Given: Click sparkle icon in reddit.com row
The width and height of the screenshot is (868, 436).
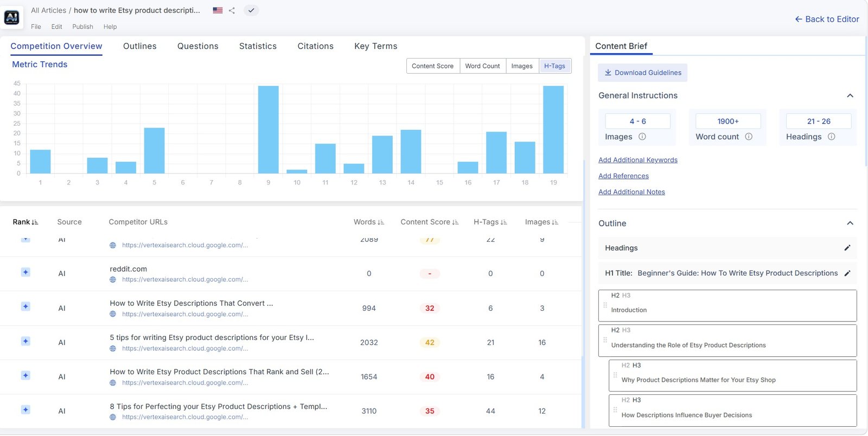Looking at the screenshot, I should 25,272.
